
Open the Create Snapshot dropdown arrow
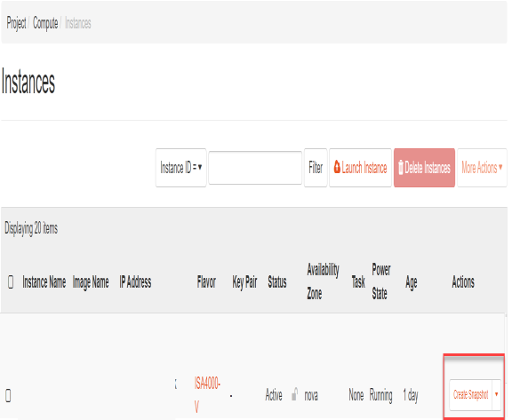click(496, 394)
